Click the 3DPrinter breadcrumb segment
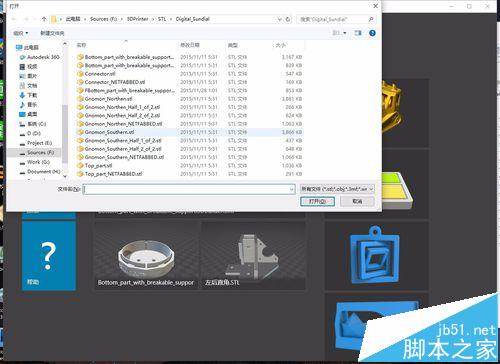 pos(138,19)
